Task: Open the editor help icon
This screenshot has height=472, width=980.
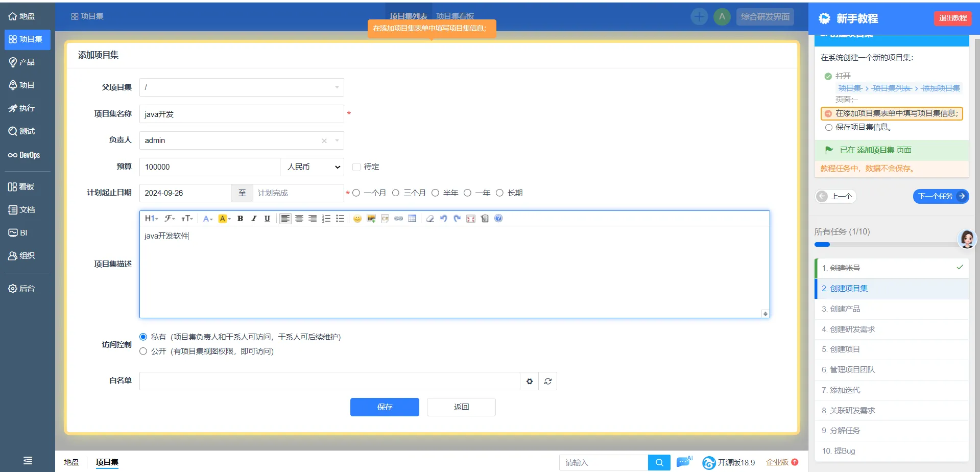Action: [498, 219]
